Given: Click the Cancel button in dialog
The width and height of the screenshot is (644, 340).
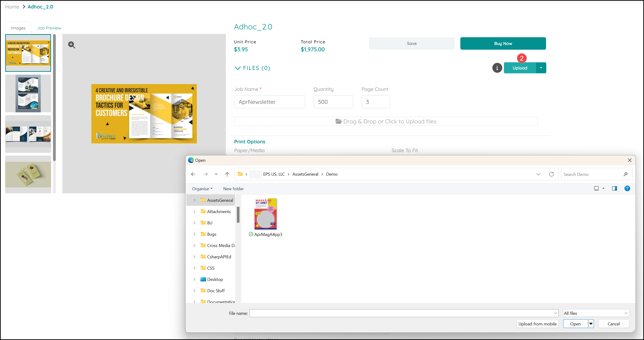Looking at the screenshot, I should pyautogui.click(x=613, y=324).
